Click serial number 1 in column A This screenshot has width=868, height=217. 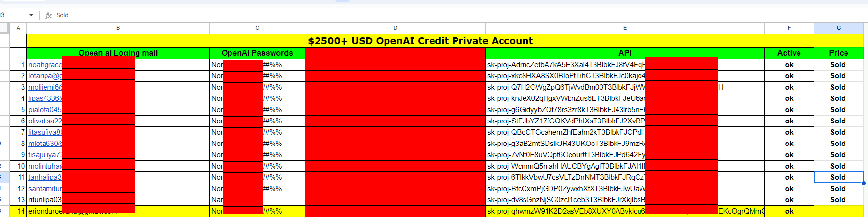pyautogui.click(x=23, y=65)
